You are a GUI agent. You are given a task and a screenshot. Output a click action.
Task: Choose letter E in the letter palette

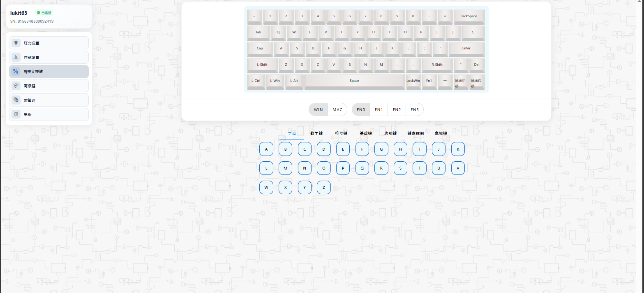(x=343, y=149)
